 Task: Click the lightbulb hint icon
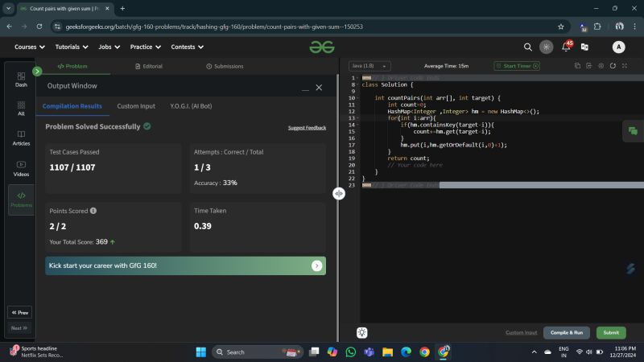363,332
